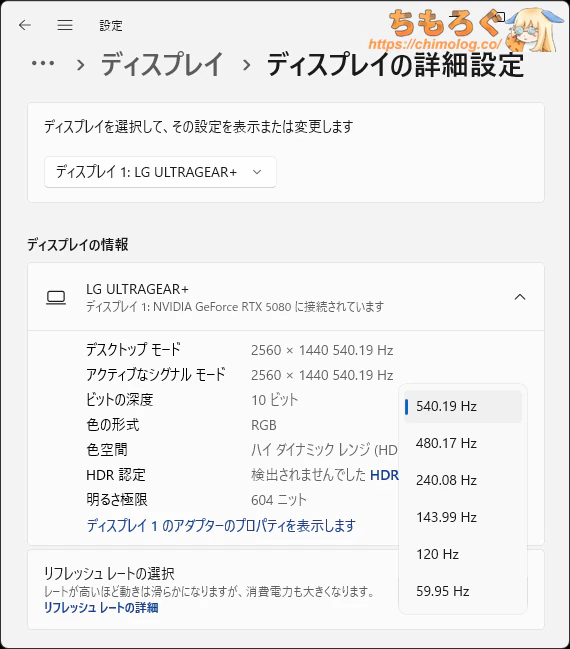570x649 pixels.
Task: Go back with the back arrow
Action: (25, 25)
